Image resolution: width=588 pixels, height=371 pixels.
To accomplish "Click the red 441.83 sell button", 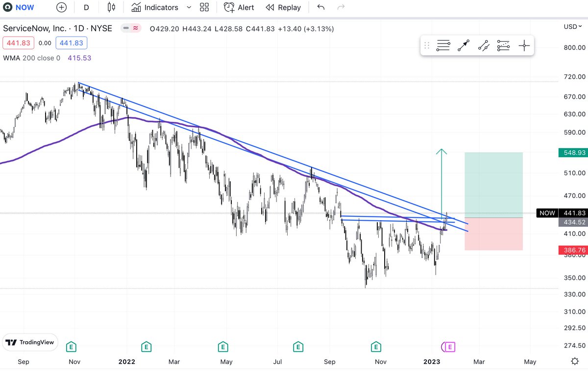I will click(18, 43).
